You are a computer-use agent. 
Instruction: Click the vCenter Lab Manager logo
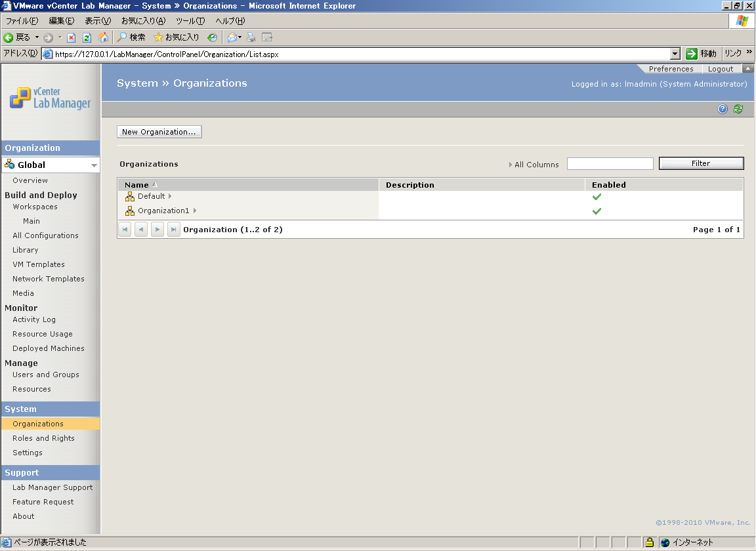(50, 98)
